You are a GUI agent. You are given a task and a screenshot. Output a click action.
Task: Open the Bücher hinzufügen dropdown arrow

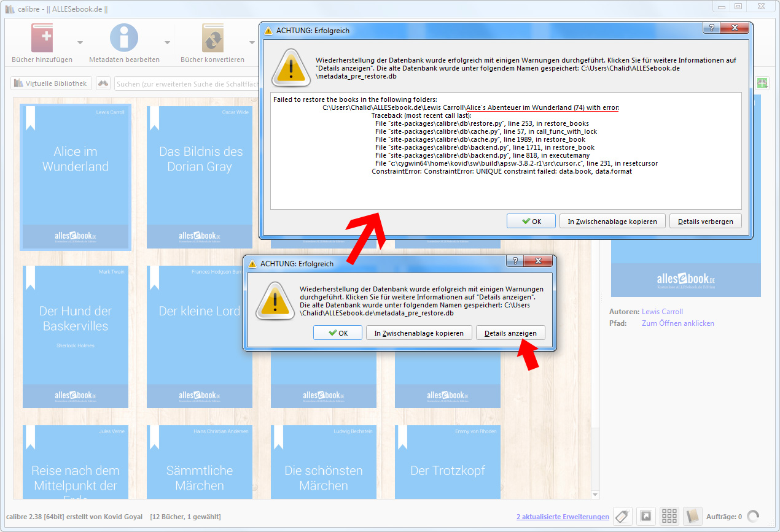80,42
